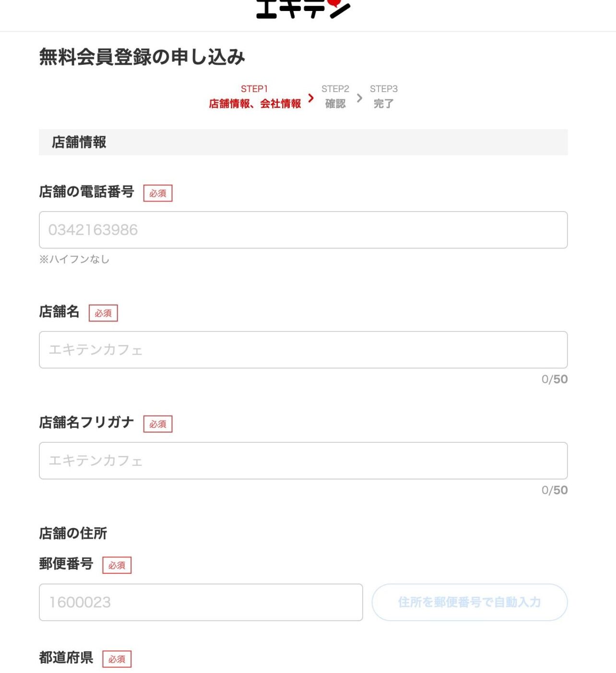Select the STEP3 完了 step

pos(384,96)
